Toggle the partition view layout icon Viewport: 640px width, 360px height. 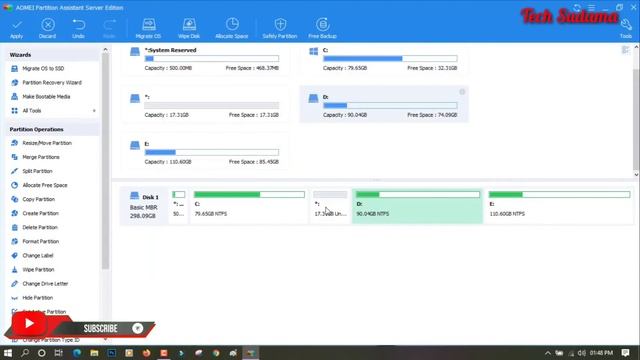625,50
